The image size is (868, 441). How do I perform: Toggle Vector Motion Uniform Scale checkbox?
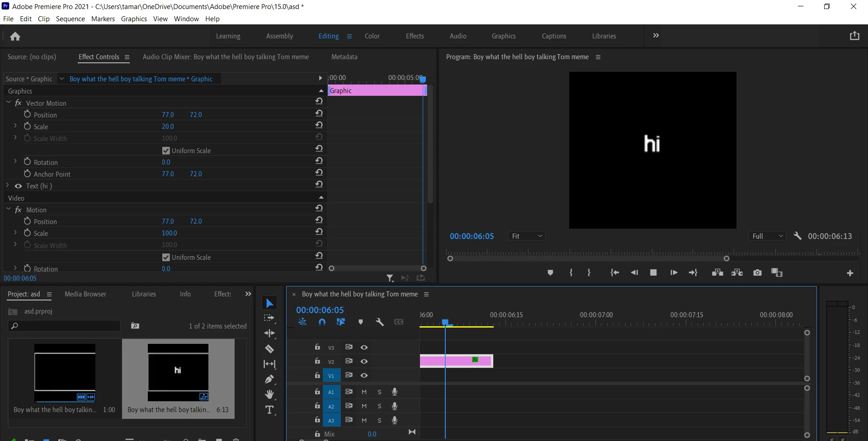166,150
